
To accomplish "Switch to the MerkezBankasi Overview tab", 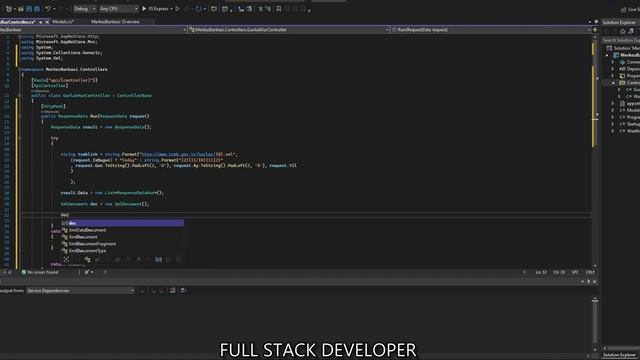I will pos(116,22).
